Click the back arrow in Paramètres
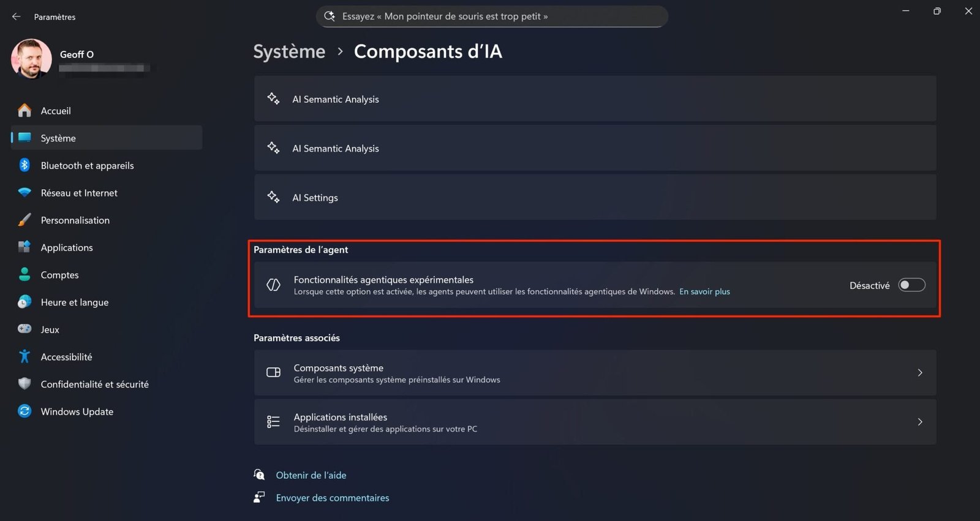 (17, 17)
